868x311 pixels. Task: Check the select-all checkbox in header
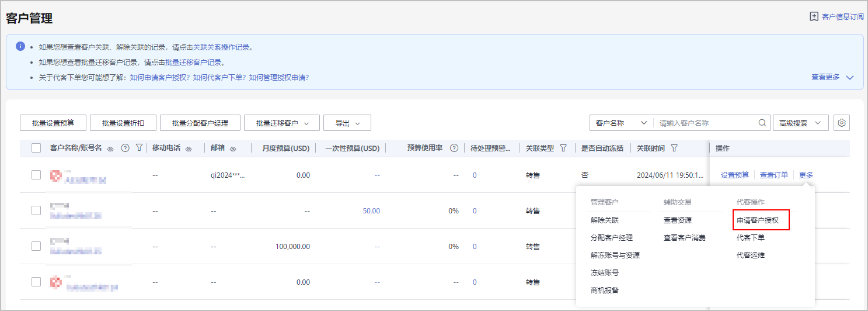point(36,148)
